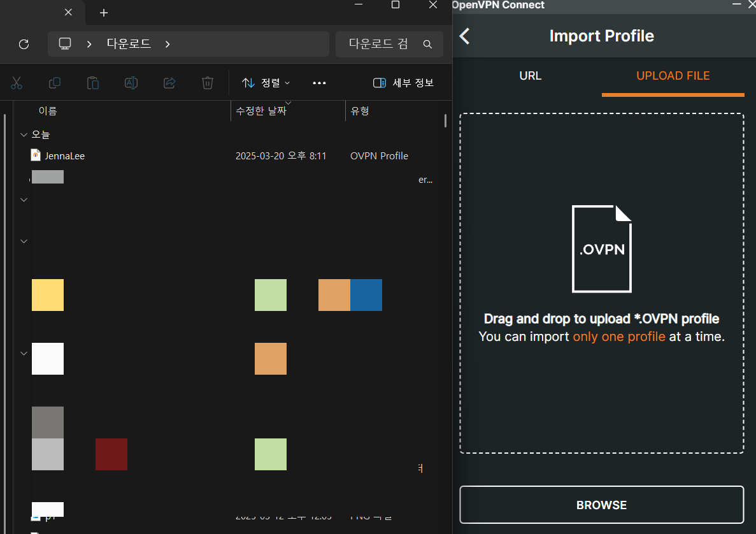Sort by the 수정한 날짜 column header
756x534 pixels.
pyautogui.click(x=261, y=111)
